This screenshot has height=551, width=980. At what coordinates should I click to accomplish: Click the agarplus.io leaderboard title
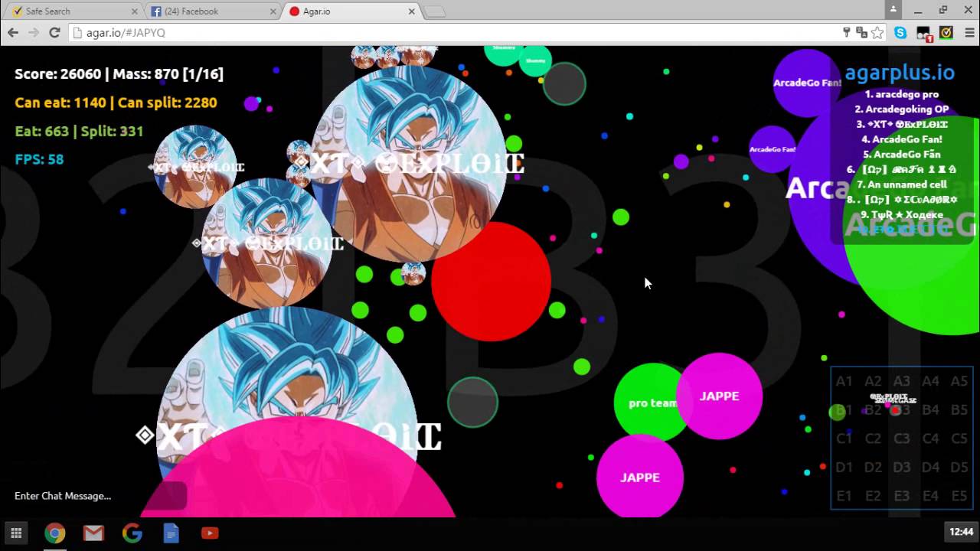[900, 73]
